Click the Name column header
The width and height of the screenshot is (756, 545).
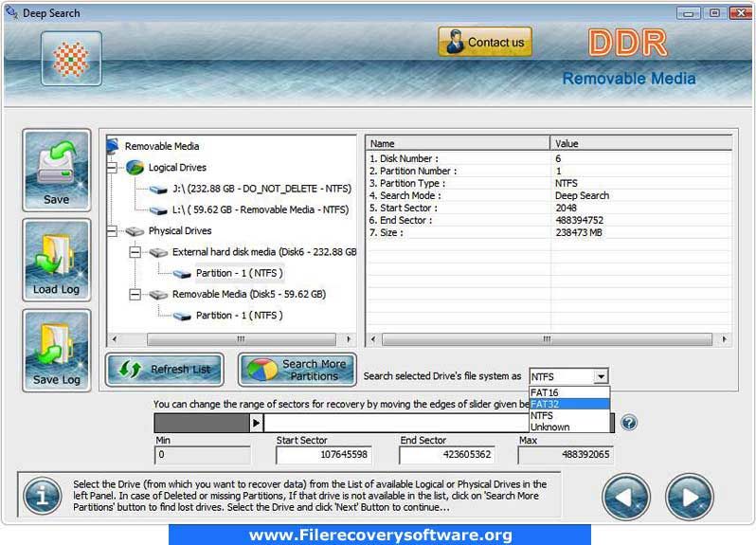(458, 144)
